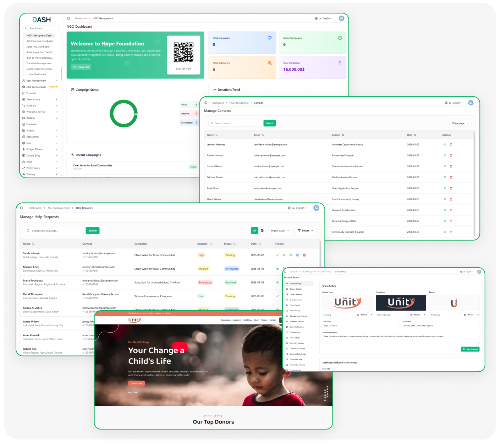The height and width of the screenshot is (448, 501).
Task: Open Filters dropdown in Help Requests
Action: (x=305, y=231)
